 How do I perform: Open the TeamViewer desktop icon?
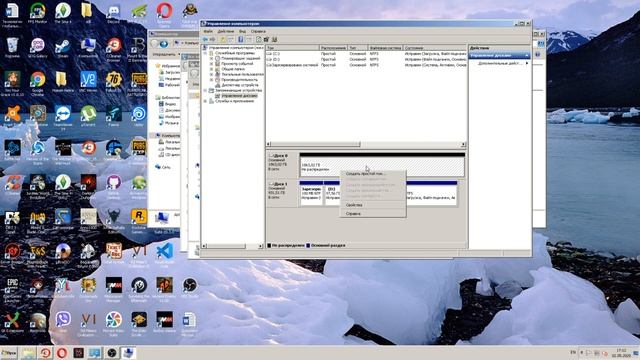[x=63, y=116]
